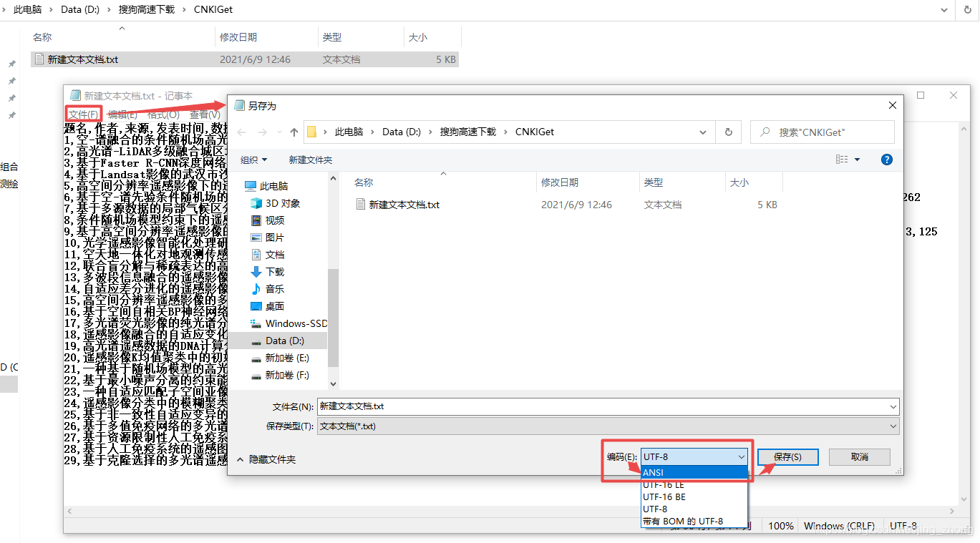Viewport: 980px width, 543px height.
Task: Click 100% zoom in Notepad status bar
Action: coord(780,526)
